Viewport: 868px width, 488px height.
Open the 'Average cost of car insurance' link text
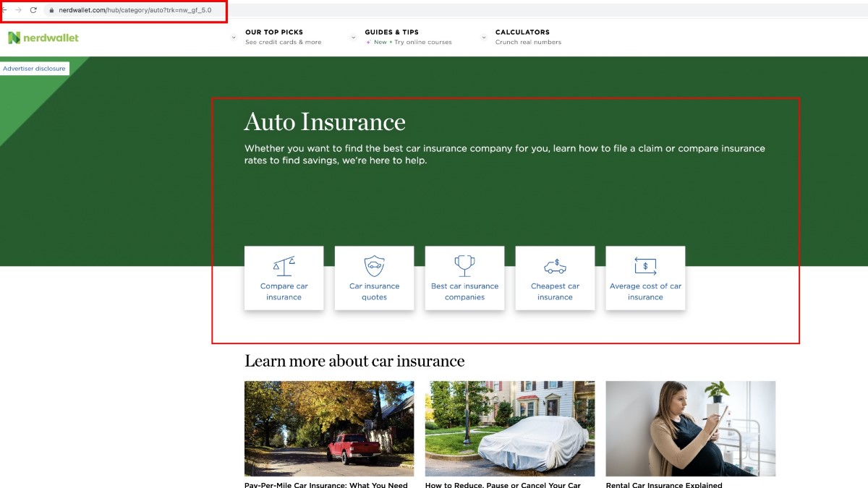click(x=645, y=291)
